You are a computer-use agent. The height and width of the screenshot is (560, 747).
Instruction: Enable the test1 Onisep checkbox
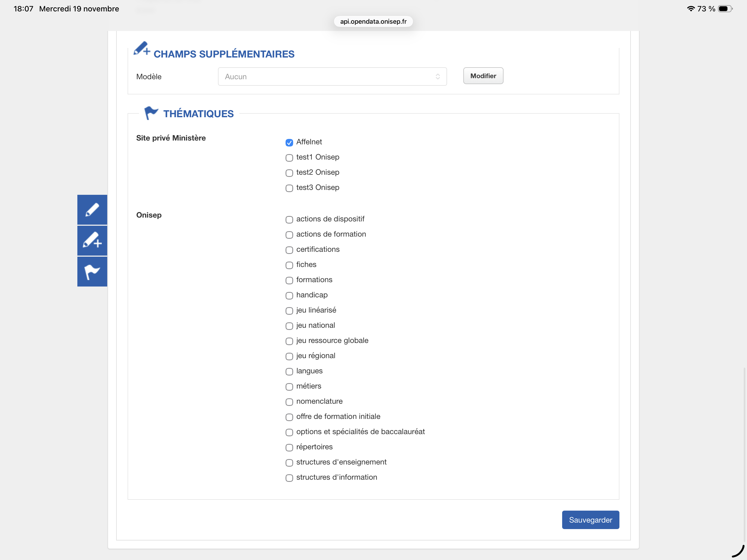tap(289, 158)
